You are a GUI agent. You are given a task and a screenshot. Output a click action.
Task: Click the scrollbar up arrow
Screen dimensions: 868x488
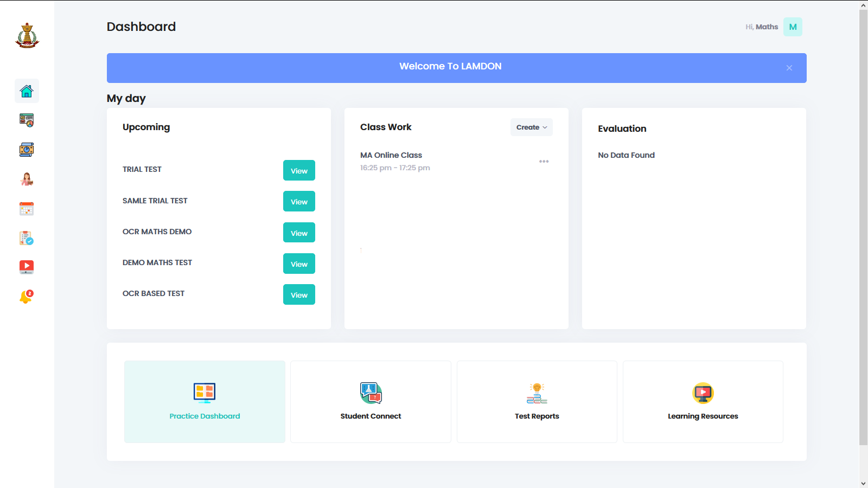864,5
